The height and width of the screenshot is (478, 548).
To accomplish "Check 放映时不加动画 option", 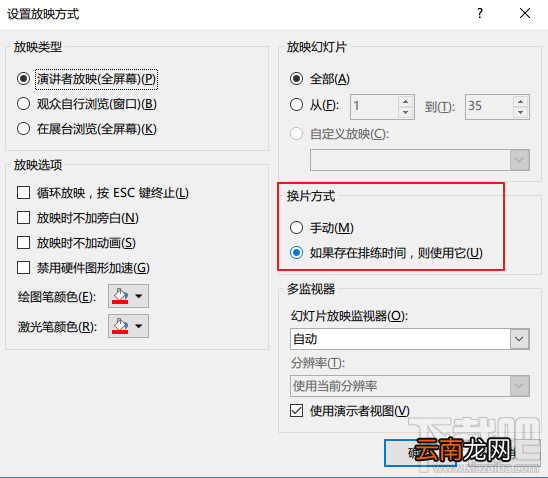I will (23, 242).
